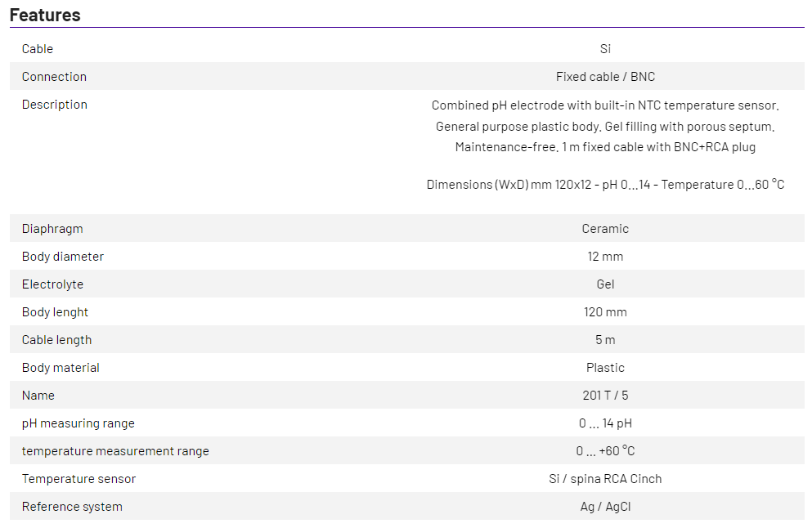Click the 'Si / spina RCA Cinch' value
This screenshot has height=528, width=812.
605,479
